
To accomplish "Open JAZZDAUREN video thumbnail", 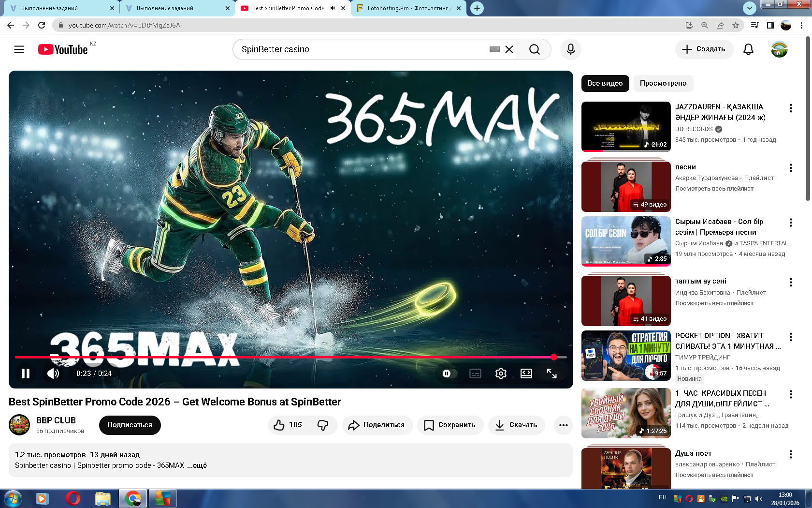I will point(626,127).
